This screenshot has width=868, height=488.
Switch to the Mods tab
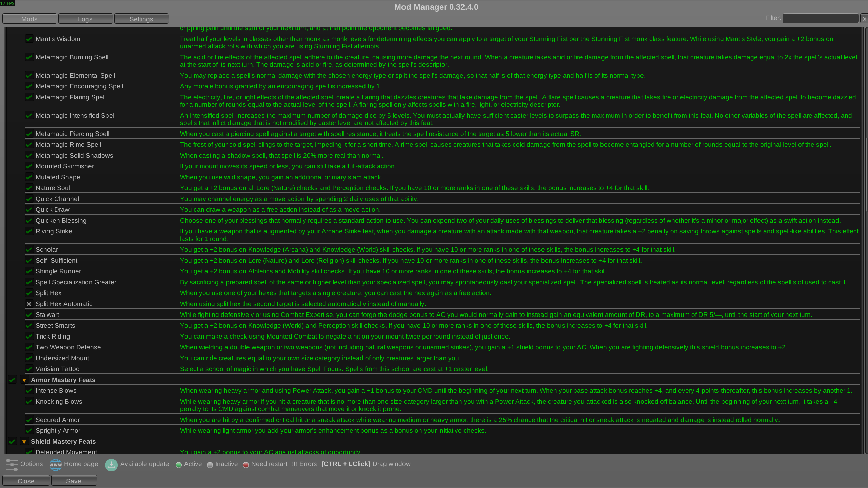tap(29, 19)
